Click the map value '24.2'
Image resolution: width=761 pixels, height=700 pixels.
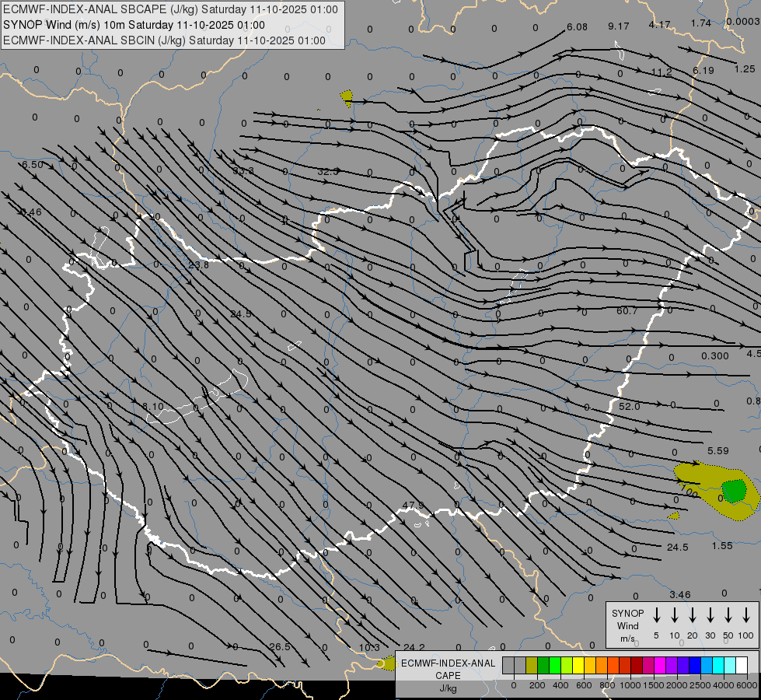click(414, 648)
